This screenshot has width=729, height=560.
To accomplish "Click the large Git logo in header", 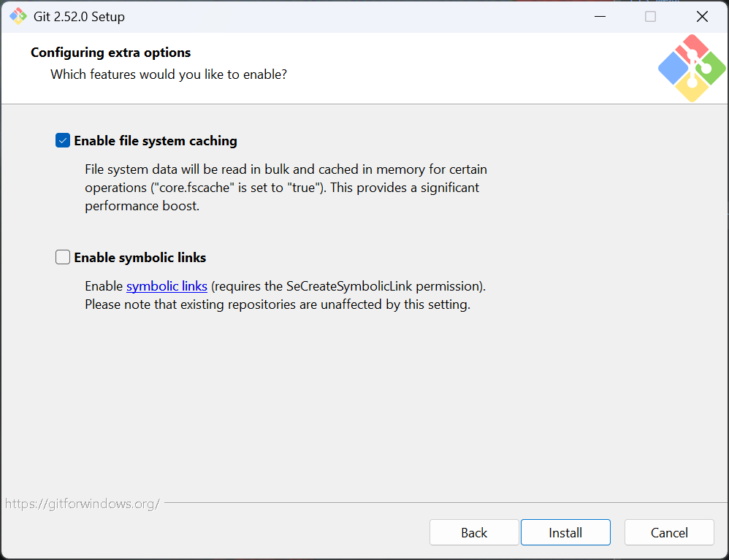I will 691,68.
